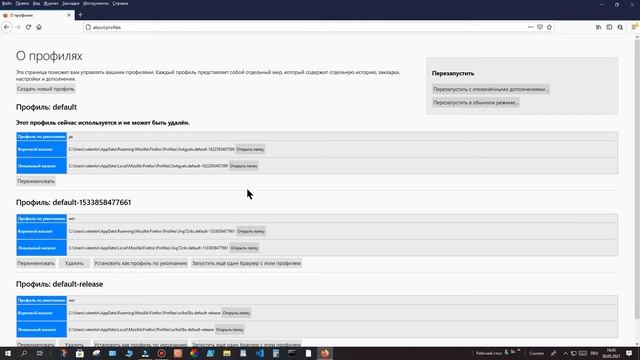The height and width of the screenshot is (360, 640).
Task: Click the taskbar clock and date
Action: coord(611,353)
